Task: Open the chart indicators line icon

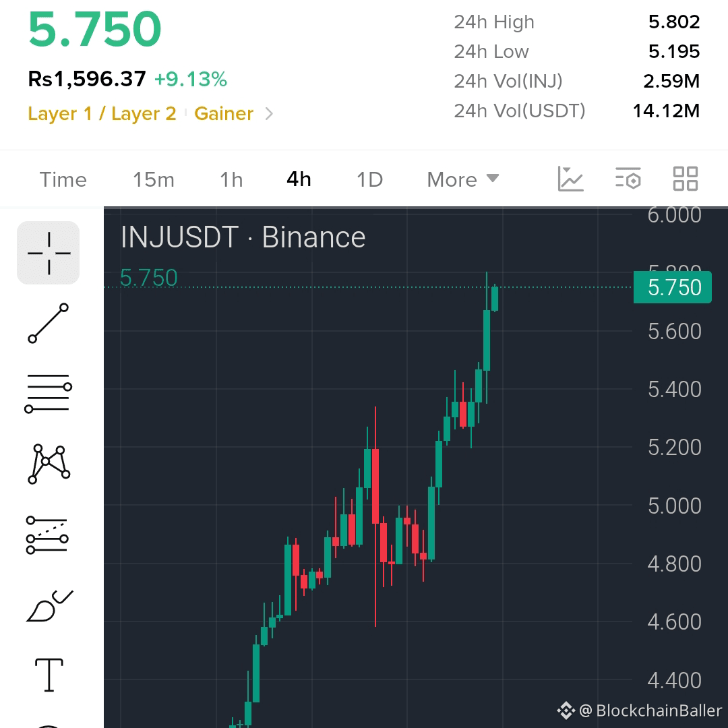Action: (570, 179)
